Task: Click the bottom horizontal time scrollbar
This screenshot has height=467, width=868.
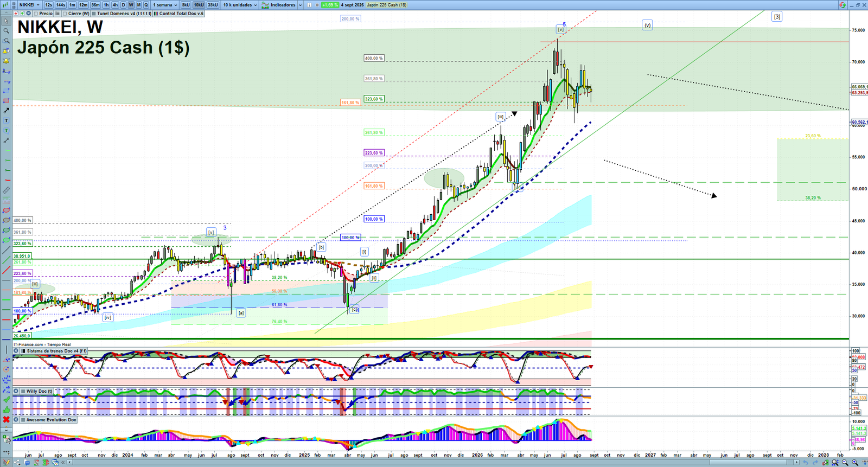Action: pyautogui.click(x=434, y=463)
